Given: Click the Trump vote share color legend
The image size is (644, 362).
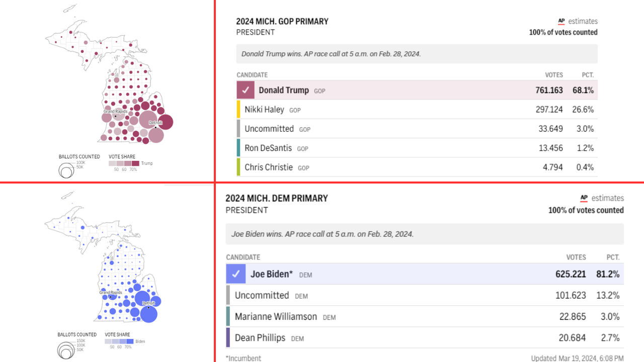Looking at the screenshot, I should click(x=125, y=163).
